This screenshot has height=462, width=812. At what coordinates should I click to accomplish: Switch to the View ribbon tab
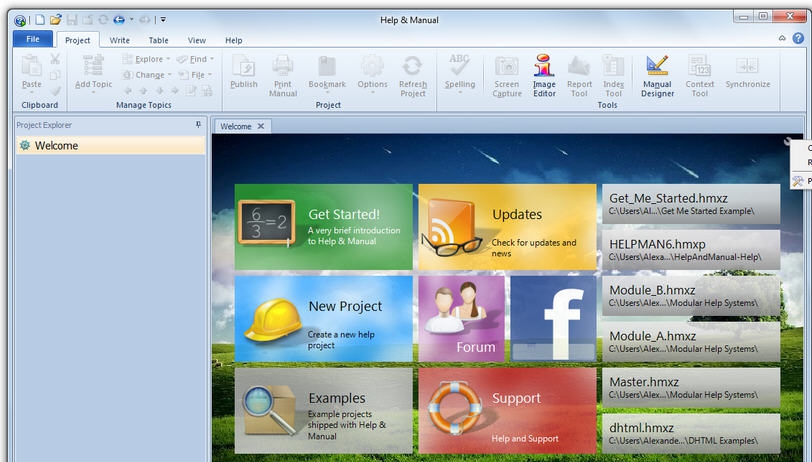point(197,40)
